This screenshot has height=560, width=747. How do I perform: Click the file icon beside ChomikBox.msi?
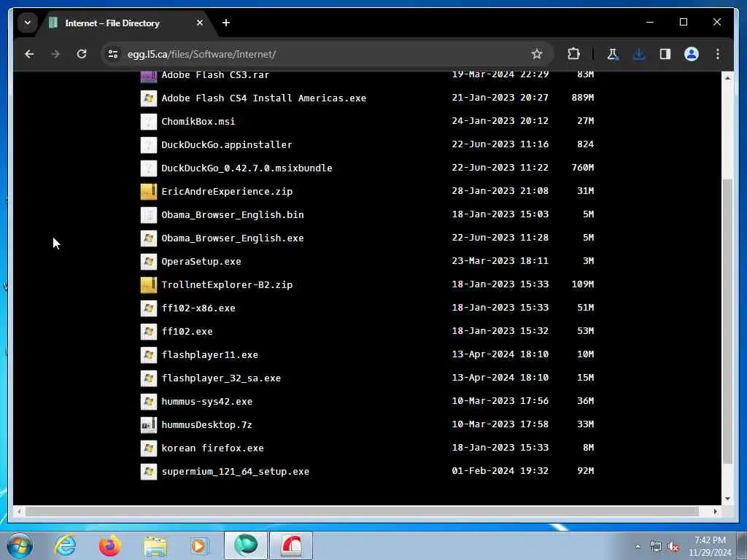click(x=149, y=122)
